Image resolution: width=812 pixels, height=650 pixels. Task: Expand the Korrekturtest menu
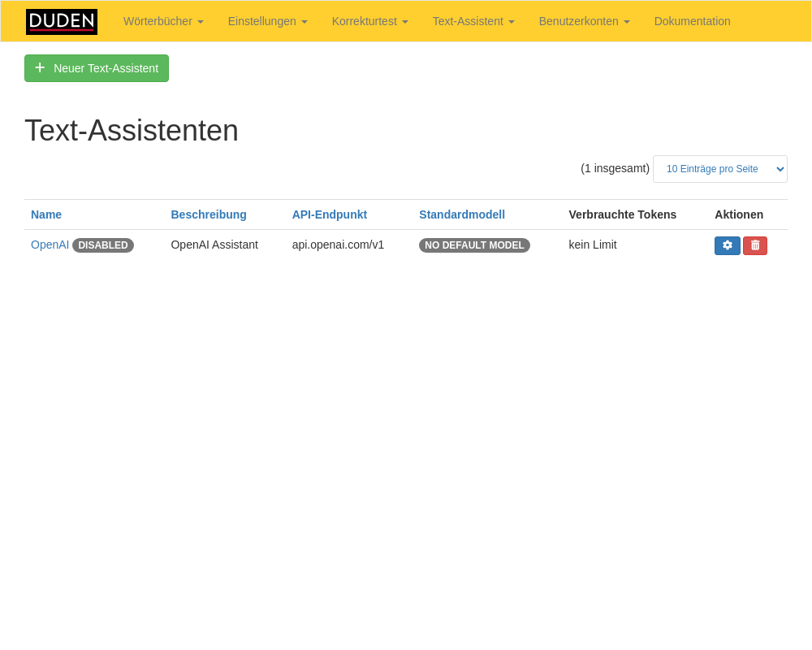coord(369,22)
